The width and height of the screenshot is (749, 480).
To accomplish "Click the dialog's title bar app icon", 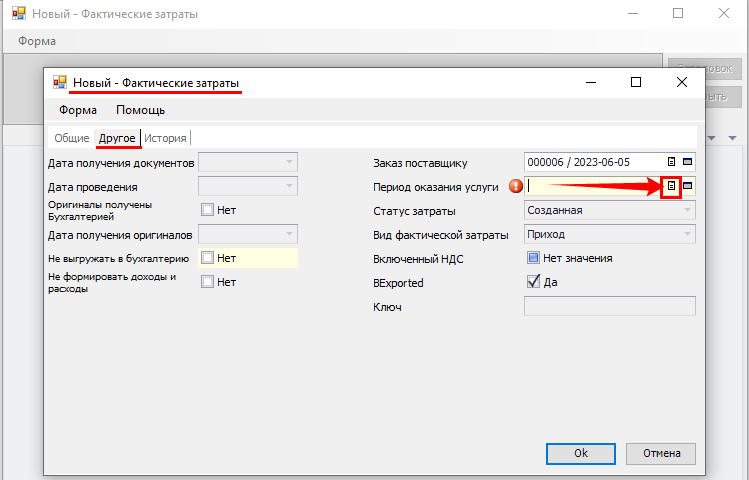I will click(60, 83).
